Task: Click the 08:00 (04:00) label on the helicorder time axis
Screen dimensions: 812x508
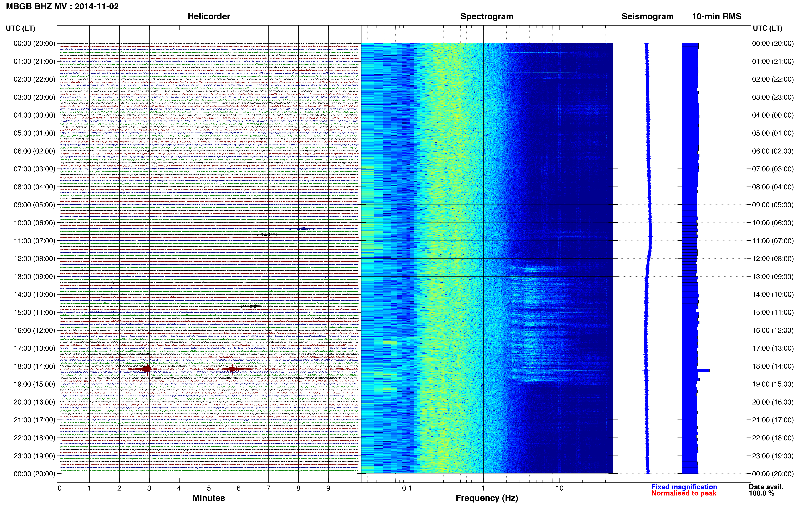Action: tap(34, 187)
